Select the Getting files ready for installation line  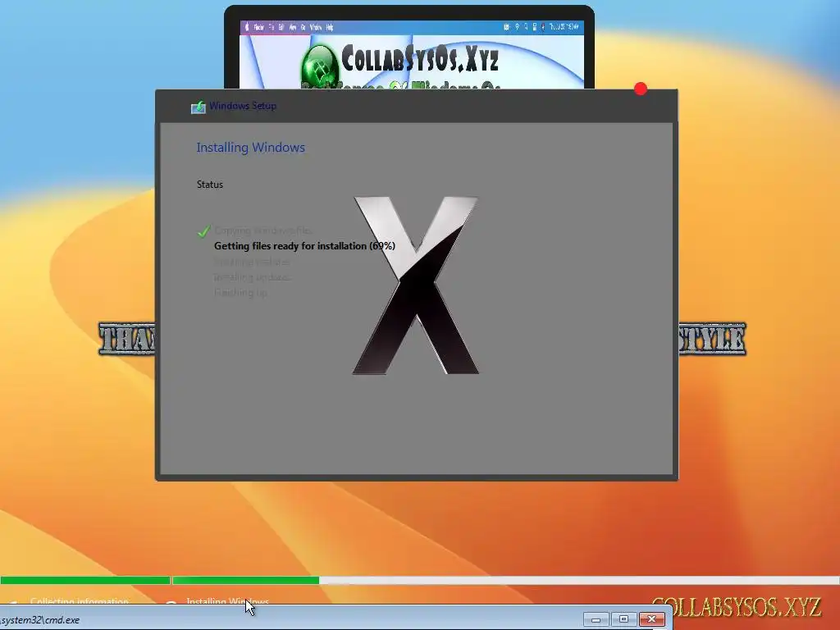point(304,246)
